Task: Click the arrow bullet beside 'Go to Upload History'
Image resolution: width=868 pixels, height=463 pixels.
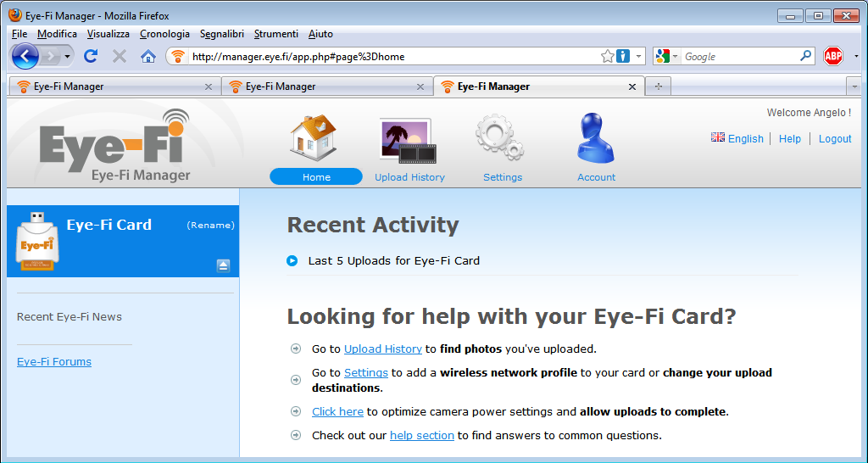Action: 296,349
